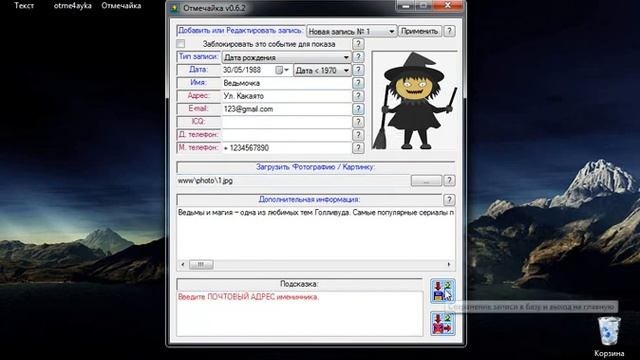Click the witch photo thumbnail
640x360 pixels.
(x=415, y=101)
